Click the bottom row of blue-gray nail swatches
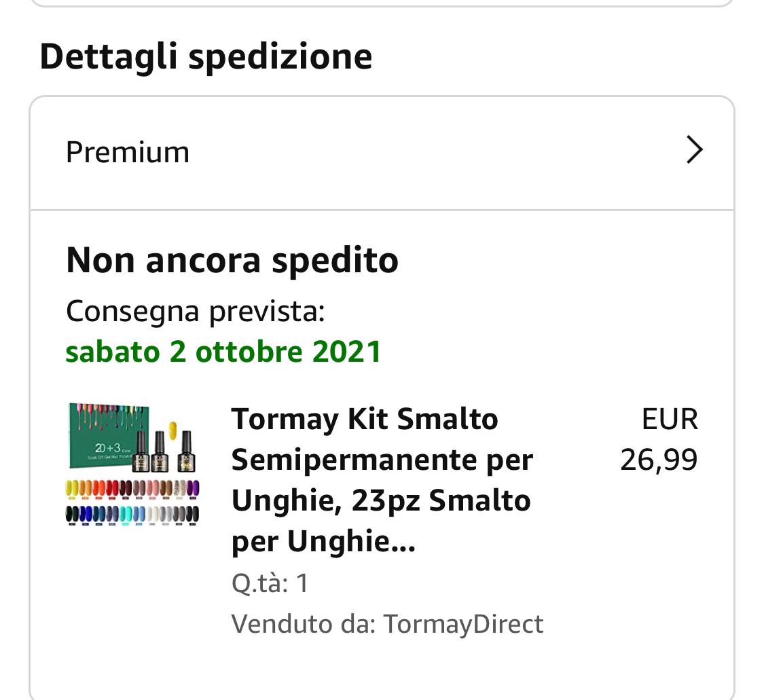 coord(133,514)
